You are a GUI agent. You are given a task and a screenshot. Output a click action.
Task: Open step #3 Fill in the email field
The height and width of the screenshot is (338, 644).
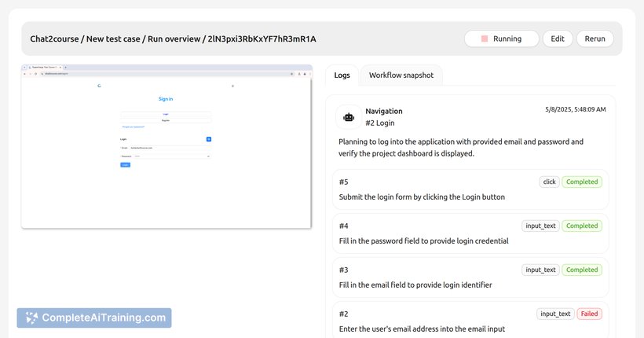(470, 277)
